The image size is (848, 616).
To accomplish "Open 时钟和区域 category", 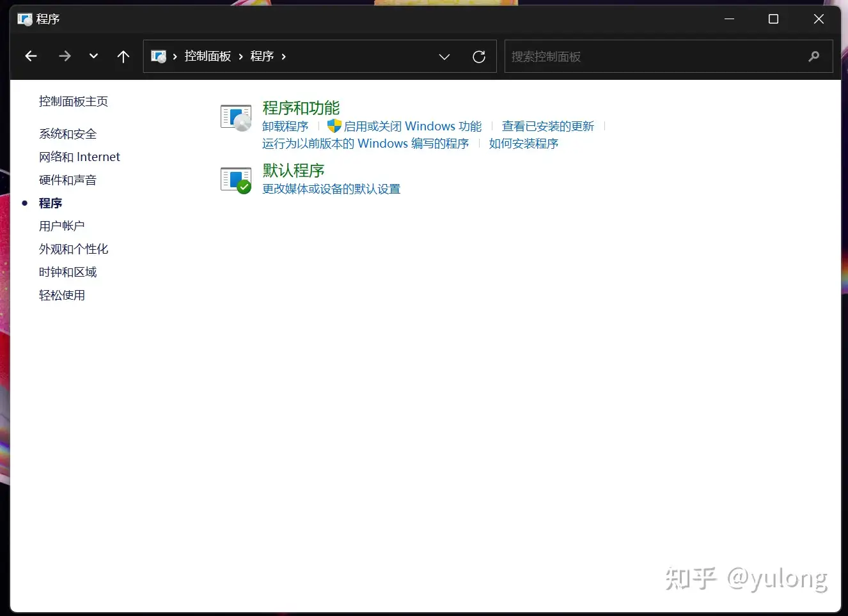I will [68, 272].
